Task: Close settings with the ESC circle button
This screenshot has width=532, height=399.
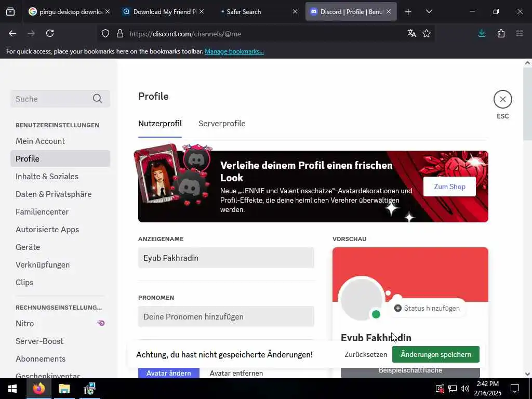Action: point(502,99)
